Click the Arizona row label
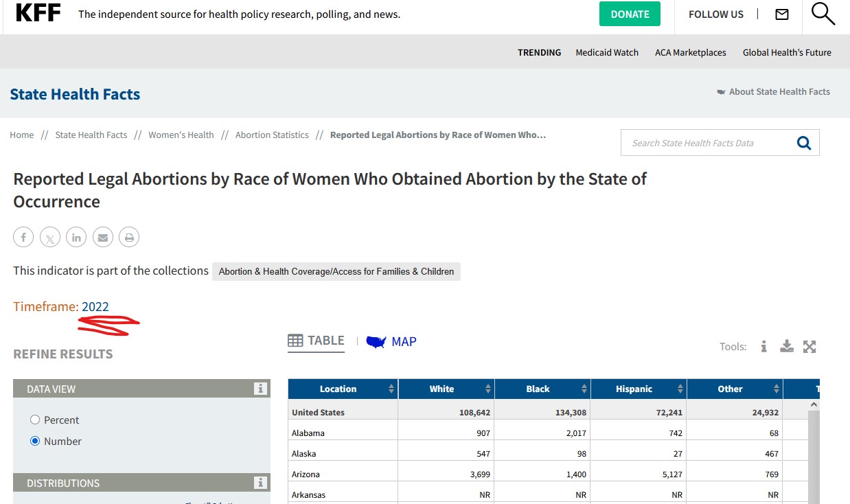Viewport: 850px width, 504px height. (306, 474)
